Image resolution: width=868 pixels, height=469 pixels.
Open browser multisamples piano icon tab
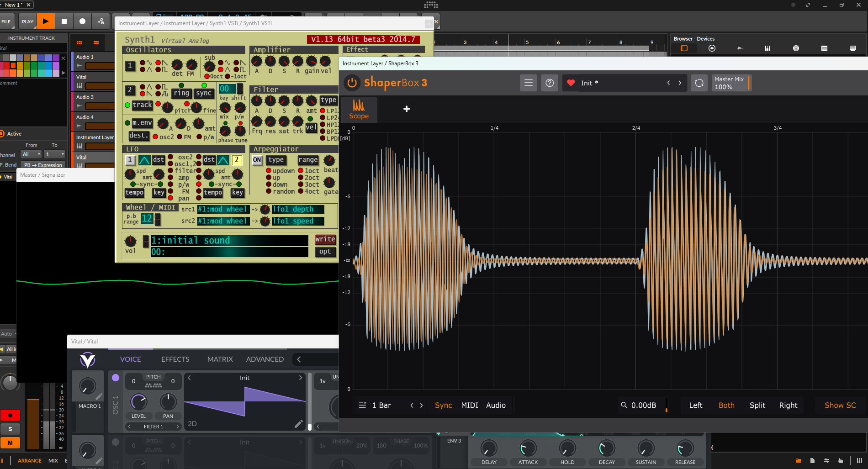(767, 48)
